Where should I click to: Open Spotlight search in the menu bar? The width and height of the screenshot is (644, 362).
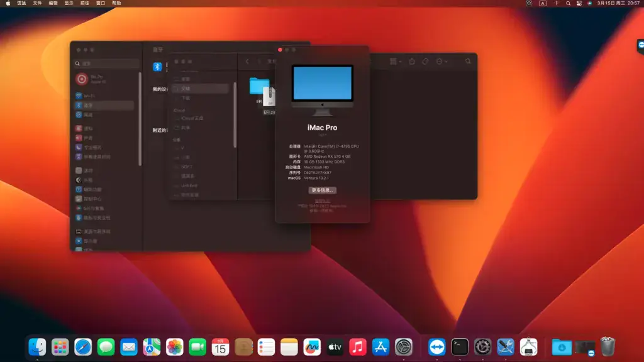pos(568,3)
